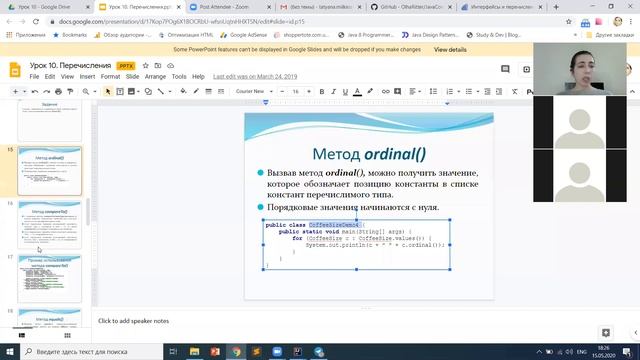Click the Border weight icon
Screen dimensions: 640x360
(x=209, y=91)
